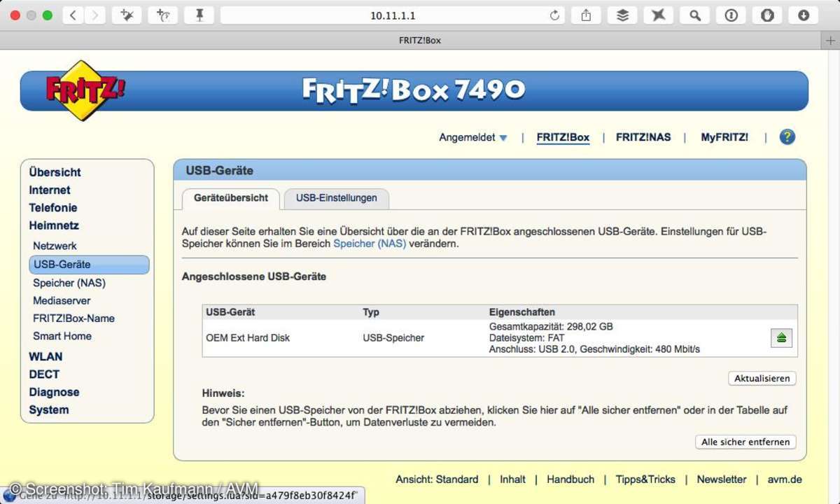Click the Ansicht: Standard footer link
Image resolution: width=840 pixels, height=504 pixels.
tap(437, 479)
